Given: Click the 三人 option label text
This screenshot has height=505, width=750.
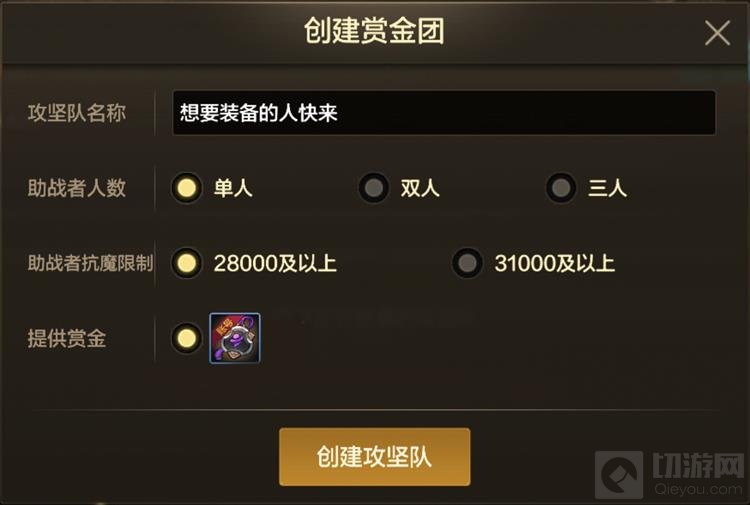Looking at the screenshot, I should click(x=607, y=188).
